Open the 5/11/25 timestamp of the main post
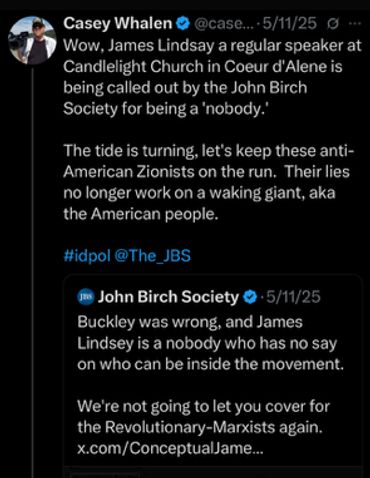 point(289,24)
